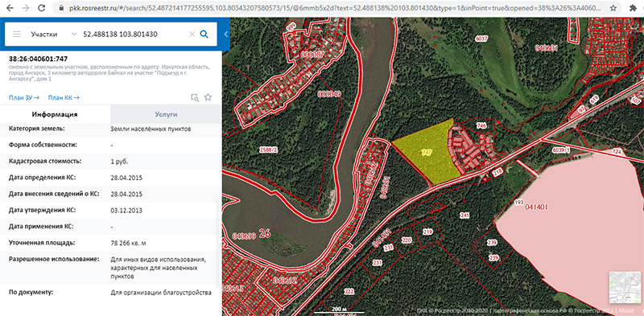Viewport: 644px width, 316px height.
Task: Click the find-on-map icon beside star
Action: click(195, 97)
